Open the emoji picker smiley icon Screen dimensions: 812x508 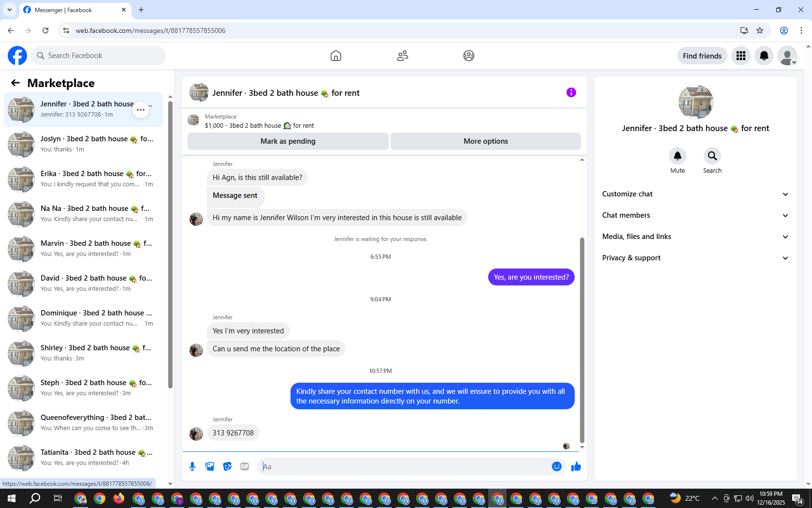[x=557, y=466]
